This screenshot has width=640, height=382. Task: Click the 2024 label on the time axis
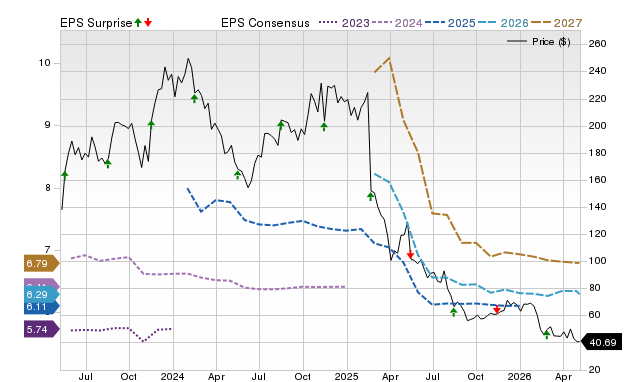173,376
